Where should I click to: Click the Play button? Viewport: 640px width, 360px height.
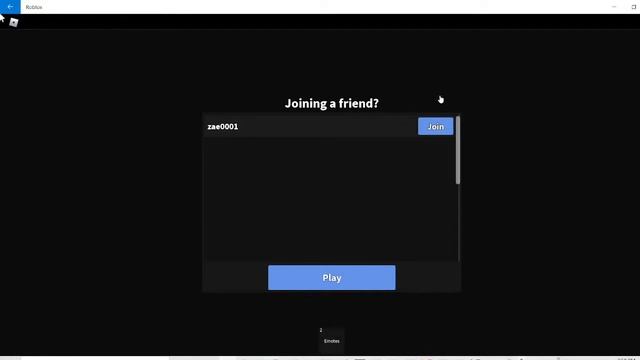pyautogui.click(x=331, y=278)
